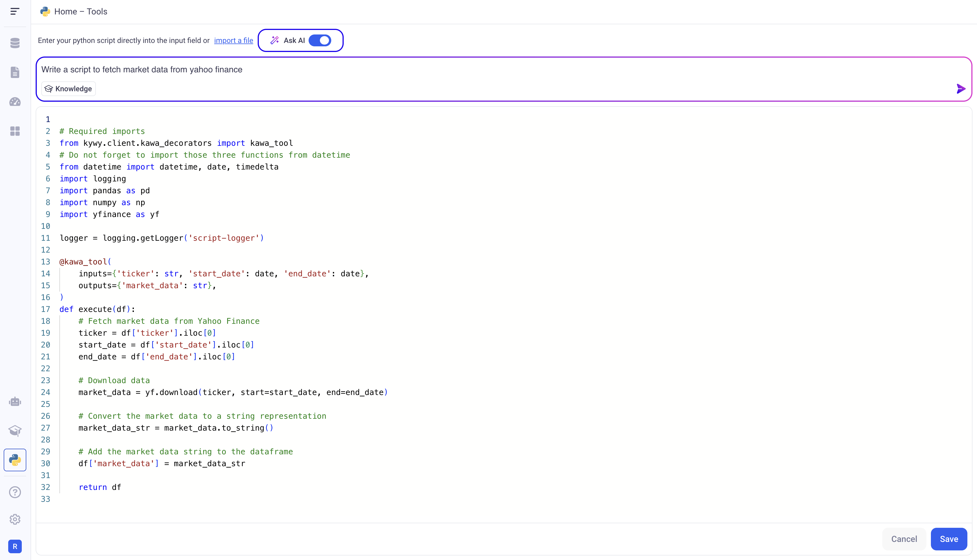977x560 pixels.
Task: Select the Python tools sidebar icon
Action: tap(15, 460)
